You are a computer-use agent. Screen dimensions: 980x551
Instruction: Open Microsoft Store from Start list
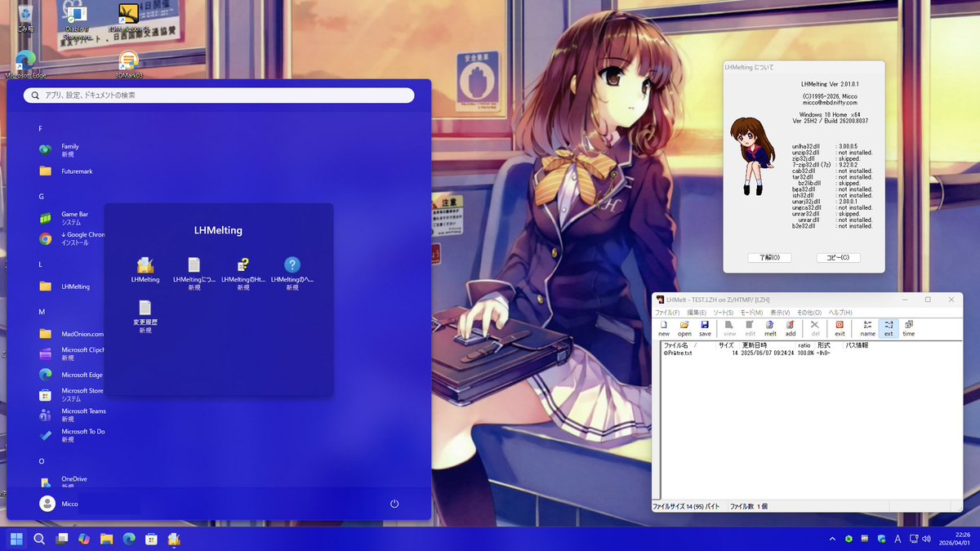point(72,394)
